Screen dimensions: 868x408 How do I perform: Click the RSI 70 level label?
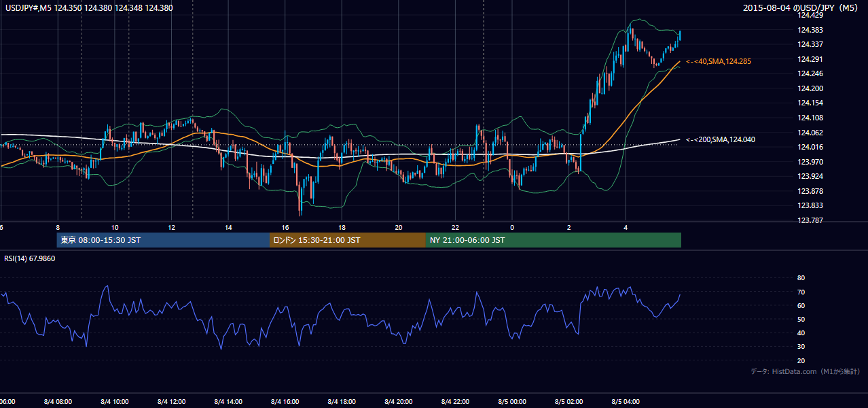click(x=801, y=292)
